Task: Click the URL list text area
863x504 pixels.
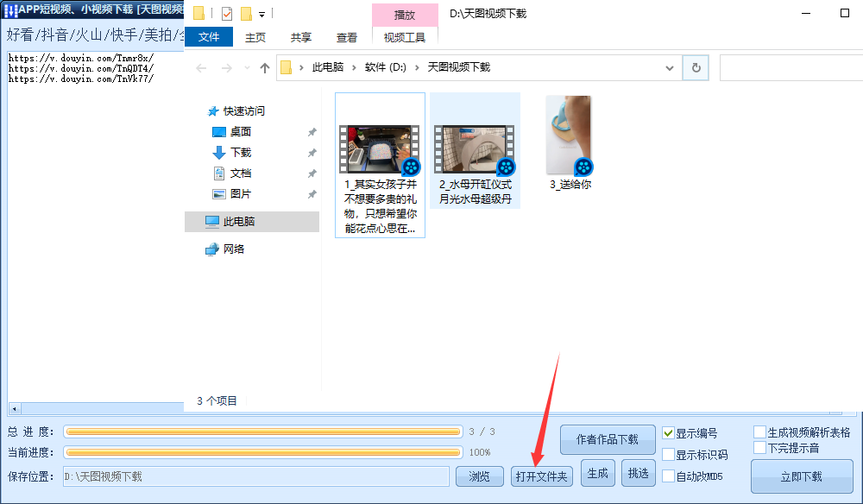Action: [95, 225]
